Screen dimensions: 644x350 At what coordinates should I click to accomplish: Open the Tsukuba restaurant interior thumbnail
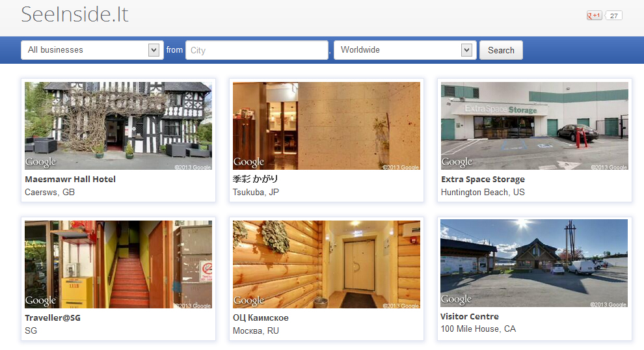(x=327, y=126)
